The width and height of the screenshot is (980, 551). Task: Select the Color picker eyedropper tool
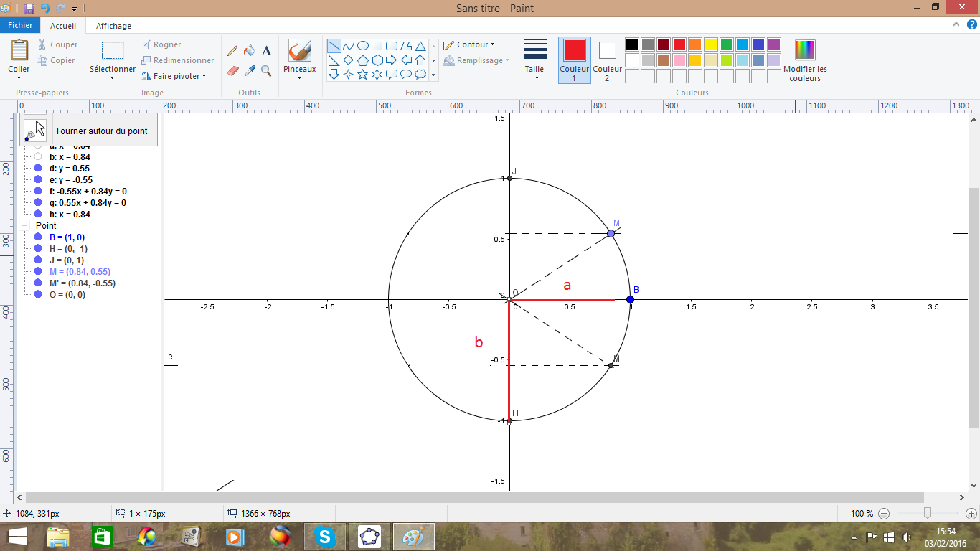[x=250, y=70]
